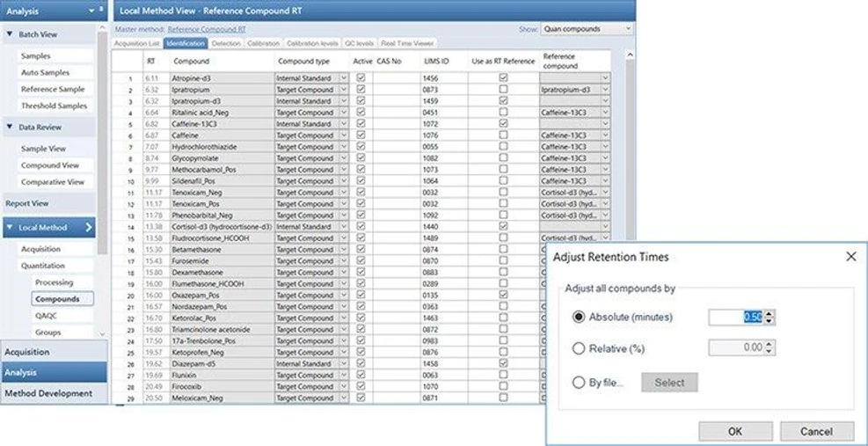
Task: Decrease the Relative percent spinner value
Action: point(770,352)
